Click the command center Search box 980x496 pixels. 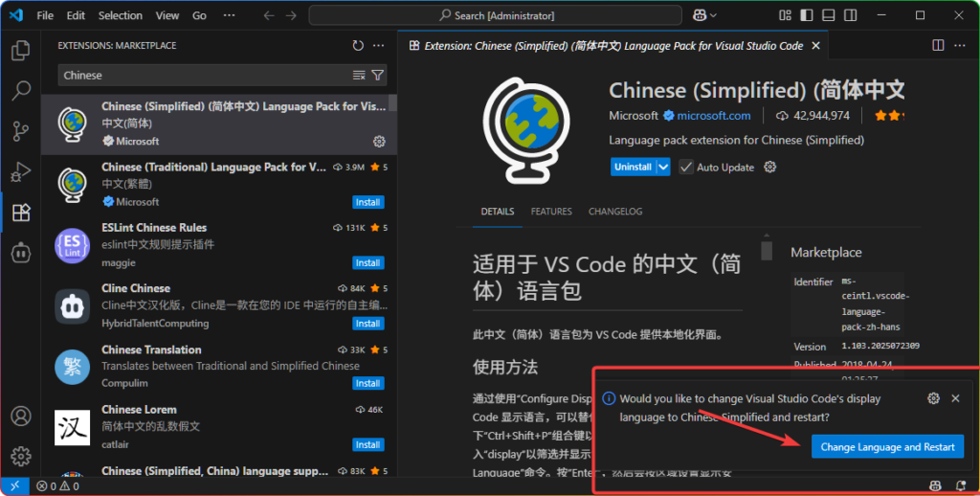click(x=496, y=15)
